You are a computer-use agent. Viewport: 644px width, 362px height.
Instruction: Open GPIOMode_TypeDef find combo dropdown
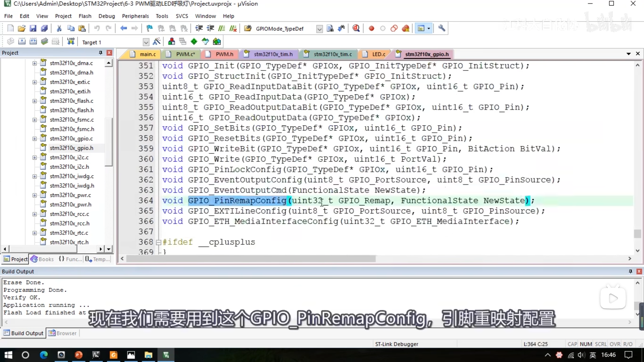point(319,29)
